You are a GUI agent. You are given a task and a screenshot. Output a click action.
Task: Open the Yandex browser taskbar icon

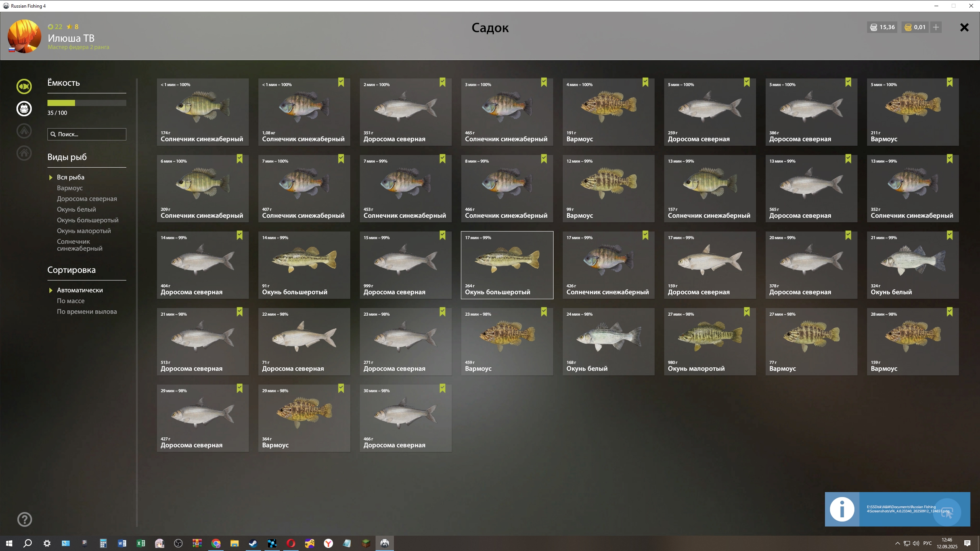[x=328, y=543]
